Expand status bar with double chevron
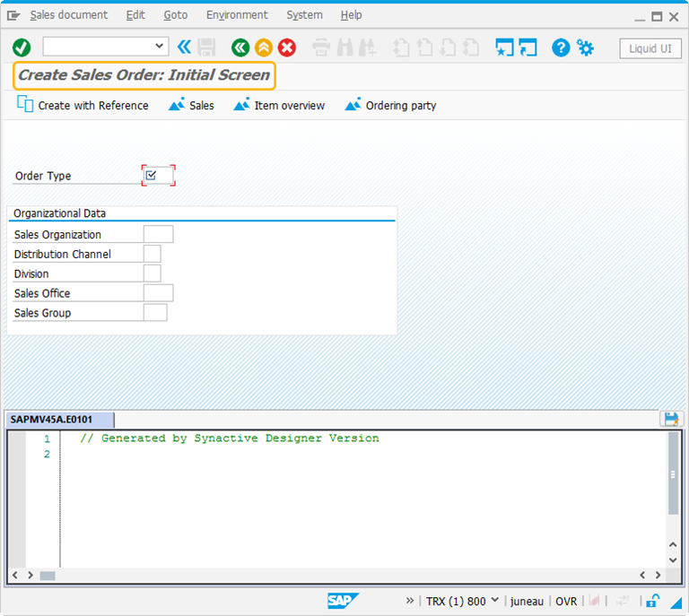Screen dimensions: 689x616 [x=409, y=600]
